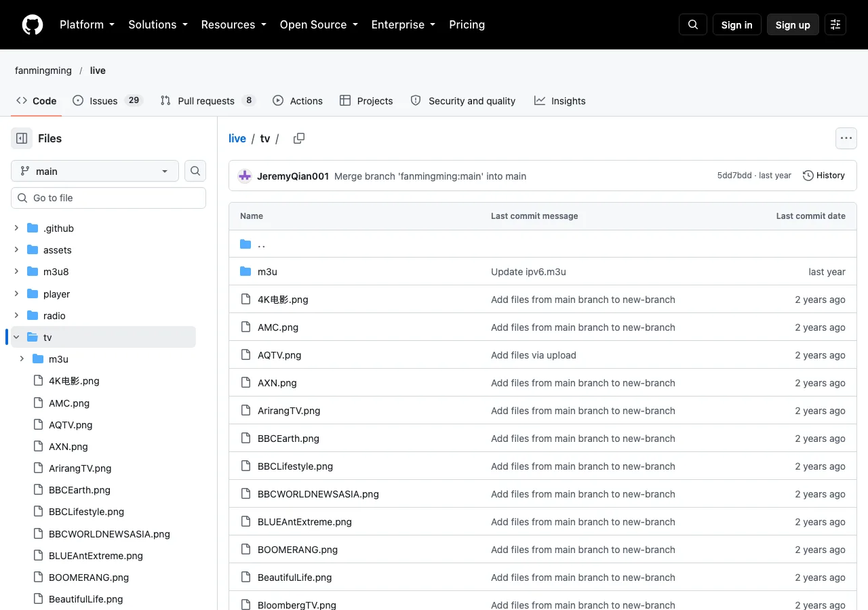
Task: Click the Sign in button
Action: point(737,24)
